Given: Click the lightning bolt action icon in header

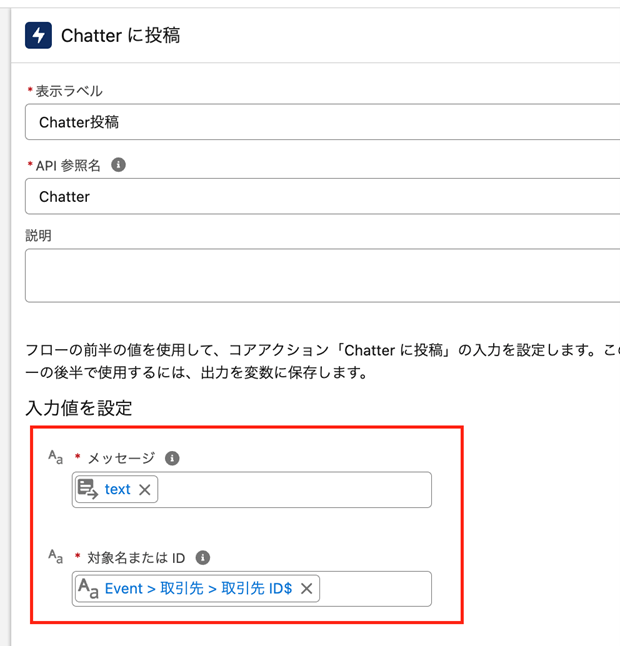Looking at the screenshot, I should pos(38,36).
